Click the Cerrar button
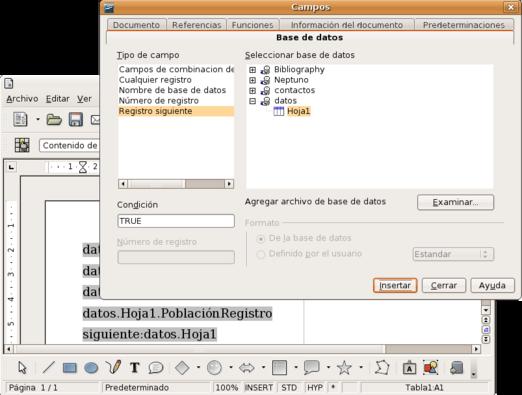The height and width of the screenshot is (395, 522). [x=444, y=286]
